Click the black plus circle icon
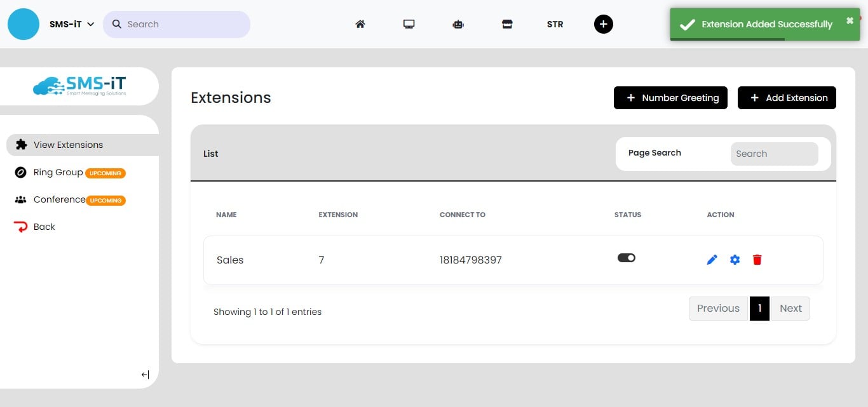Image resolution: width=868 pixels, height=407 pixels. [x=604, y=24]
